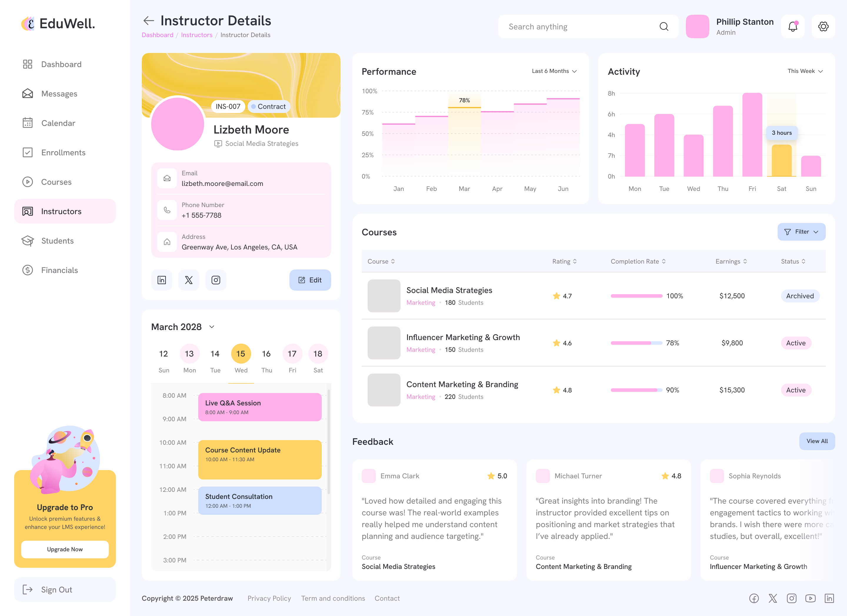The image size is (847, 616).
Task: Click the Facebook icon in footer
Action: pos(754,598)
